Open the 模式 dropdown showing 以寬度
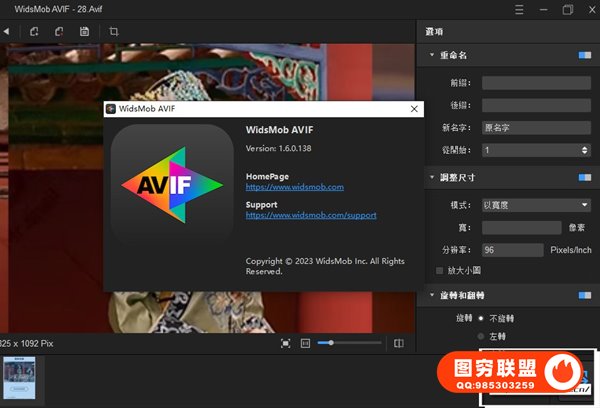The image size is (600, 408). click(x=535, y=205)
